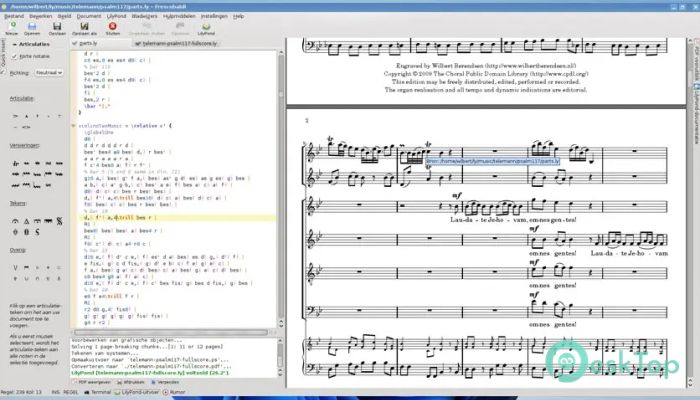
Task: Open the Document menu
Action: pos(89,16)
